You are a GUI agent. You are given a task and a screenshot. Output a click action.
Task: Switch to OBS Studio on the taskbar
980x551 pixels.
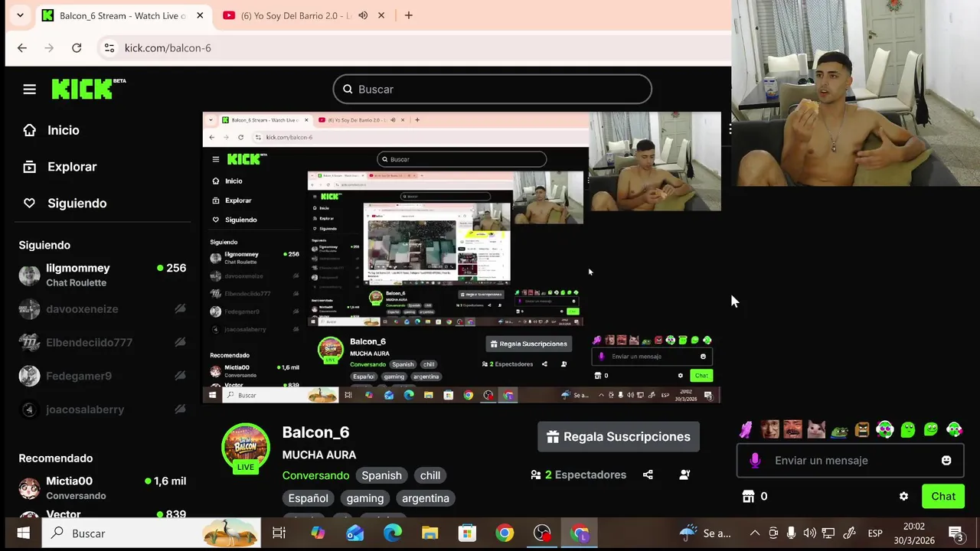542,533
